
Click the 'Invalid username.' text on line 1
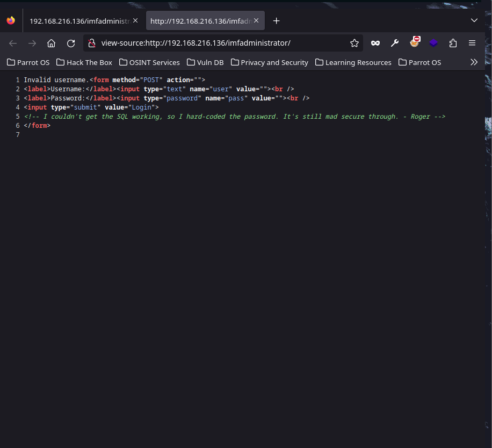tap(56, 80)
